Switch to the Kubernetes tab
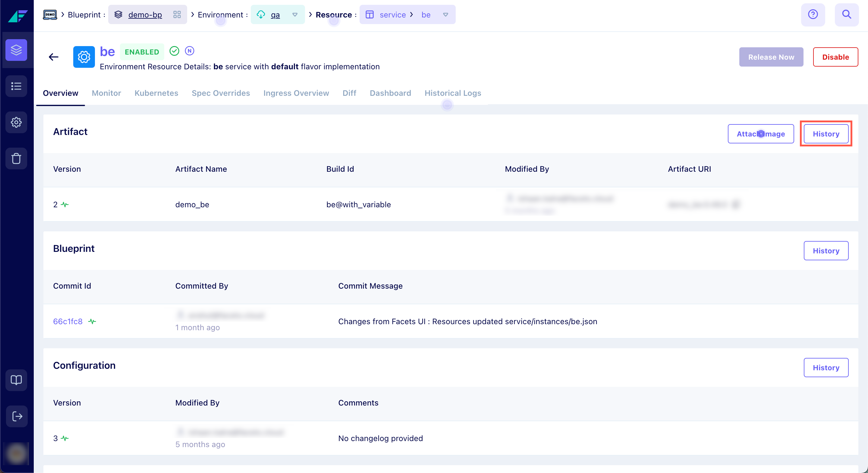 click(156, 93)
